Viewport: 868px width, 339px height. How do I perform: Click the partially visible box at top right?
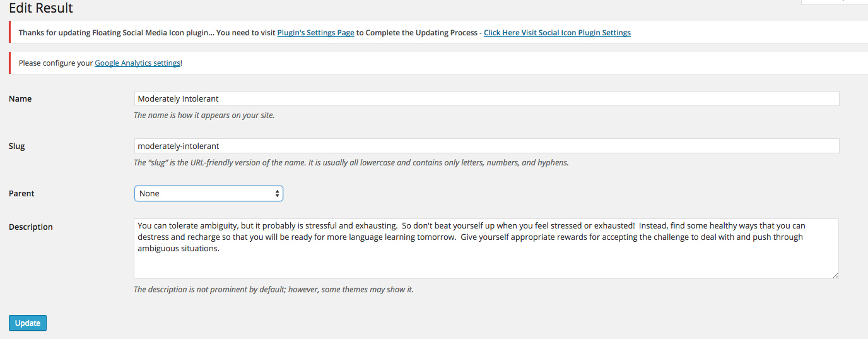(x=834, y=2)
